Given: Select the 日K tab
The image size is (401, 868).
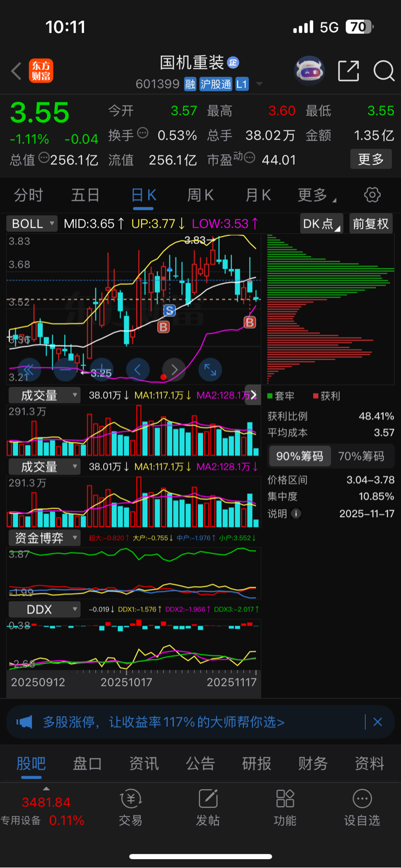Looking at the screenshot, I should [x=144, y=195].
